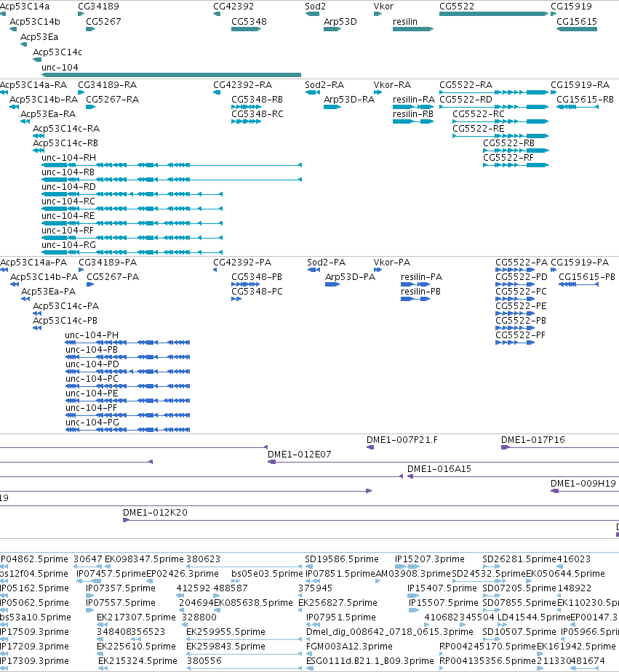Image resolution: width=619 pixels, height=672 pixels.
Task: Select transcript CG15615-RB
Action: coord(578,107)
